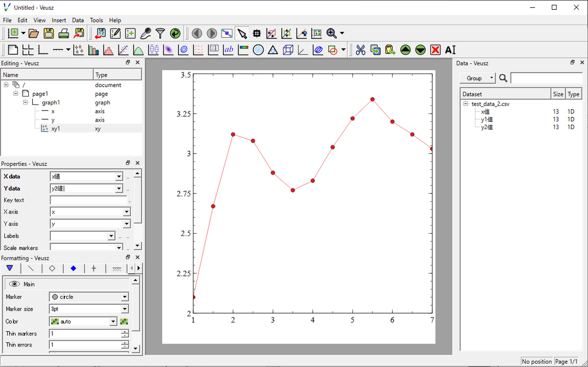Collapse test_data_2.csv dataset tree
588x367 pixels.
[x=466, y=104]
